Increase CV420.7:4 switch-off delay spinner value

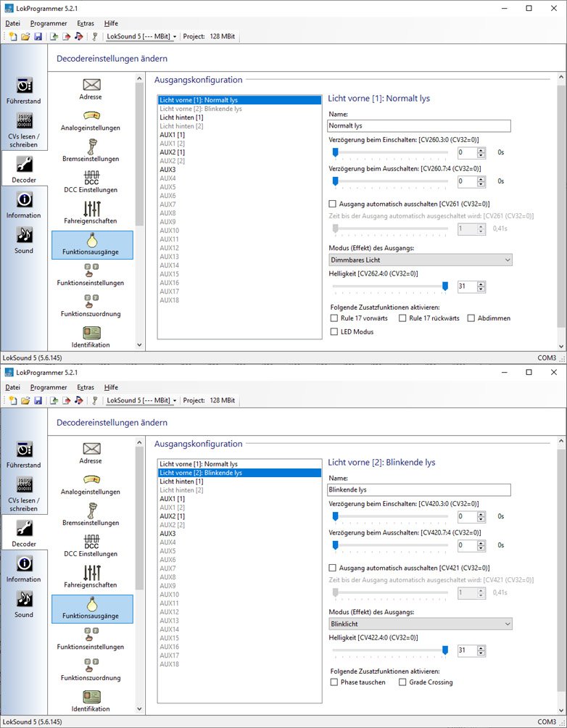coord(481,543)
